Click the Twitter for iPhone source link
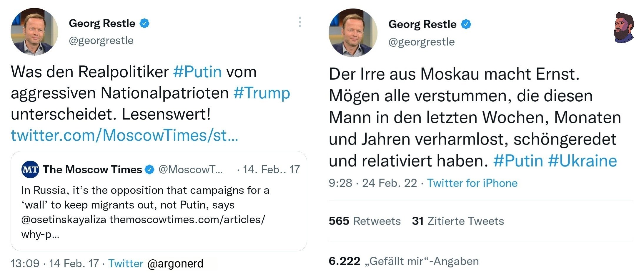 (x=472, y=183)
